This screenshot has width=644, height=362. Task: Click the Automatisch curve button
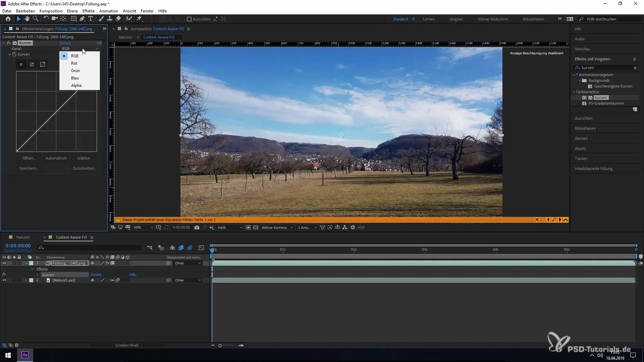point(56,158)
